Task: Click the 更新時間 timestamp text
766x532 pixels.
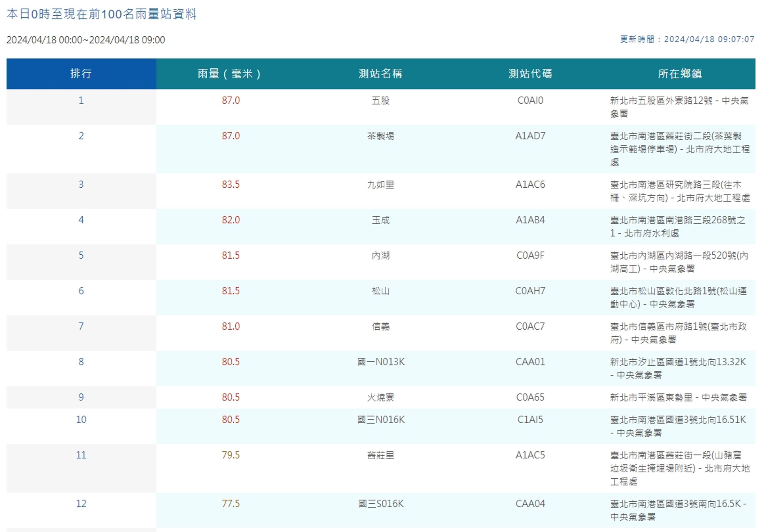Action: tap(687, 39)
